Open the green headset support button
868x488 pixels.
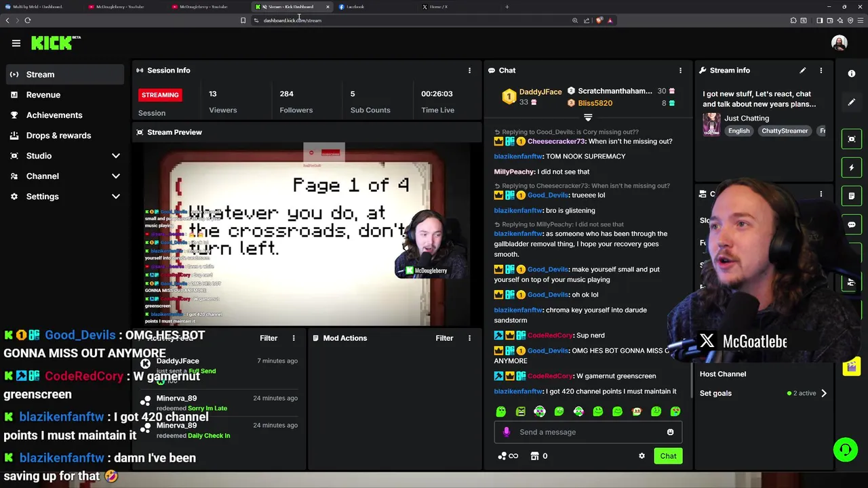(x=846, y=450)
